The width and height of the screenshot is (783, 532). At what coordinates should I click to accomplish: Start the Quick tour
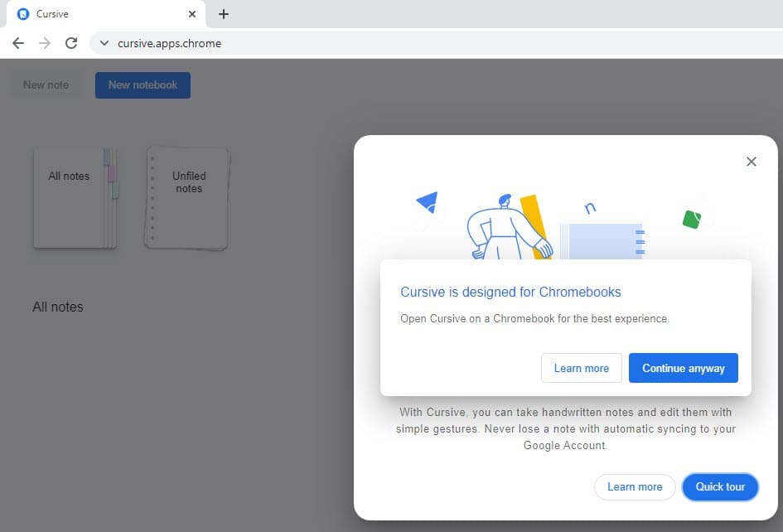coord(720,487)
